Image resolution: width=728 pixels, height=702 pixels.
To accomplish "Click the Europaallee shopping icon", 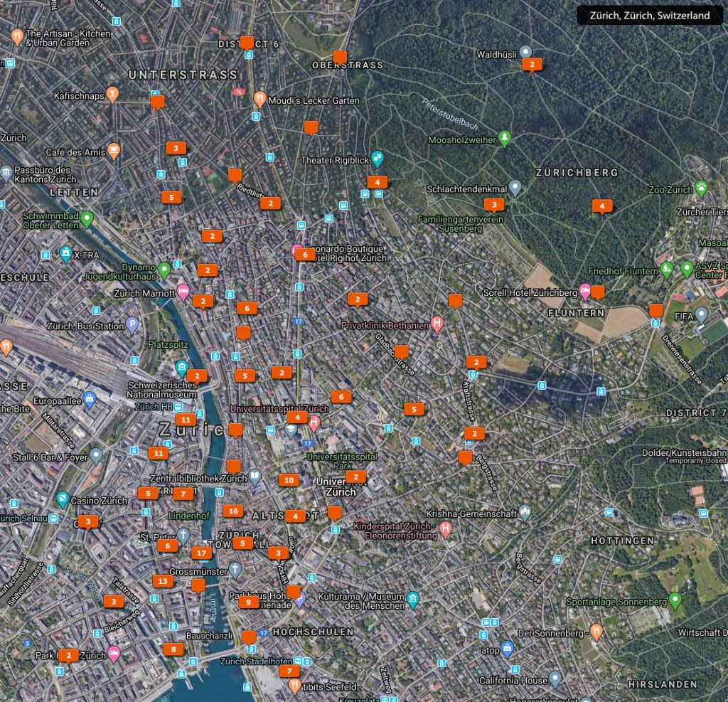I will click(89, 400).
